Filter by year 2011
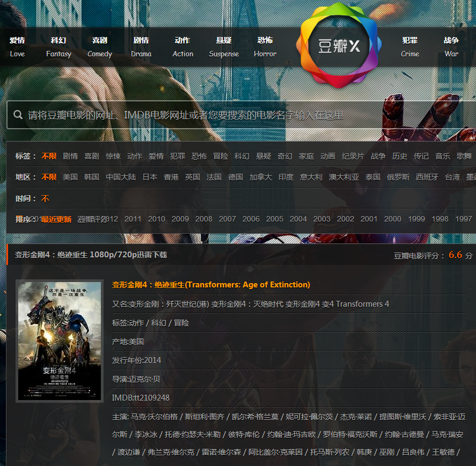Viewport: 476px width, 466px height. (x=133, y=219)
